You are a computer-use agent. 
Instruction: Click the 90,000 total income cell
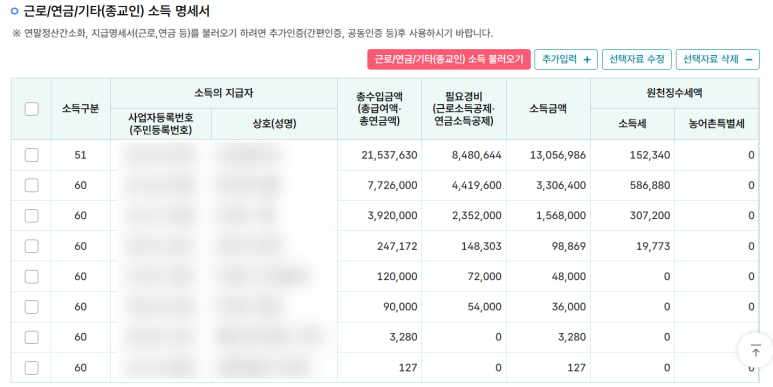[380, 307]
